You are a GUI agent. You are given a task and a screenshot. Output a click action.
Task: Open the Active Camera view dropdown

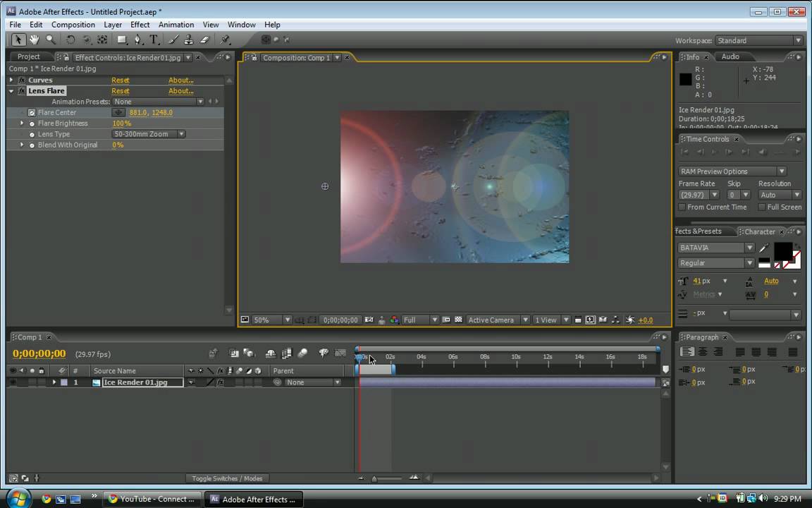tap(497, 320)
